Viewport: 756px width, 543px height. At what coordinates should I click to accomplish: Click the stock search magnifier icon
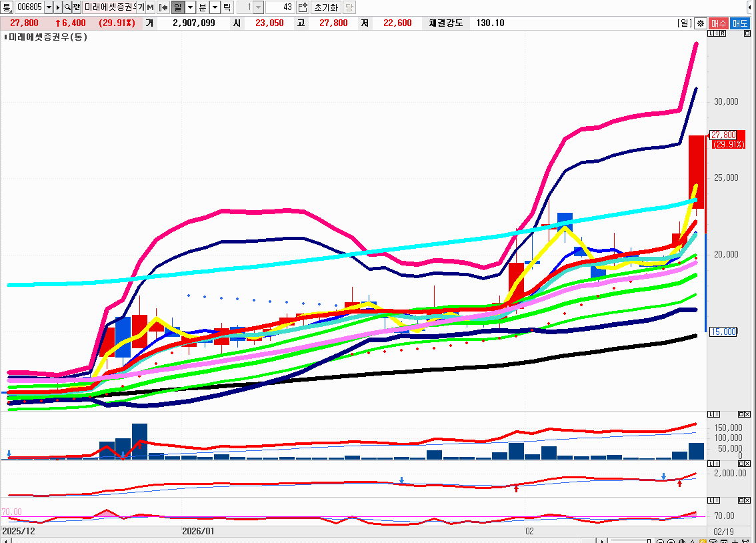[67, 7]
